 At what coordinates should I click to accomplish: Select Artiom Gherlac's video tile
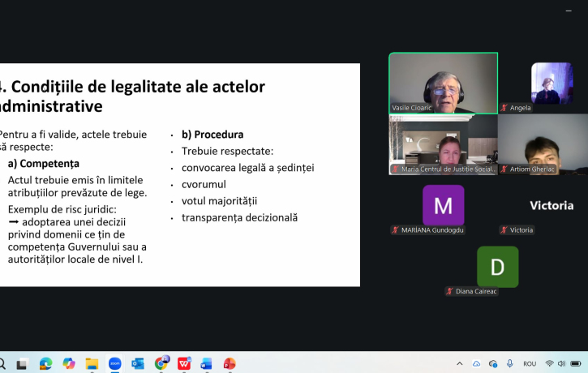pyautogui.click(x=542, y=144)
